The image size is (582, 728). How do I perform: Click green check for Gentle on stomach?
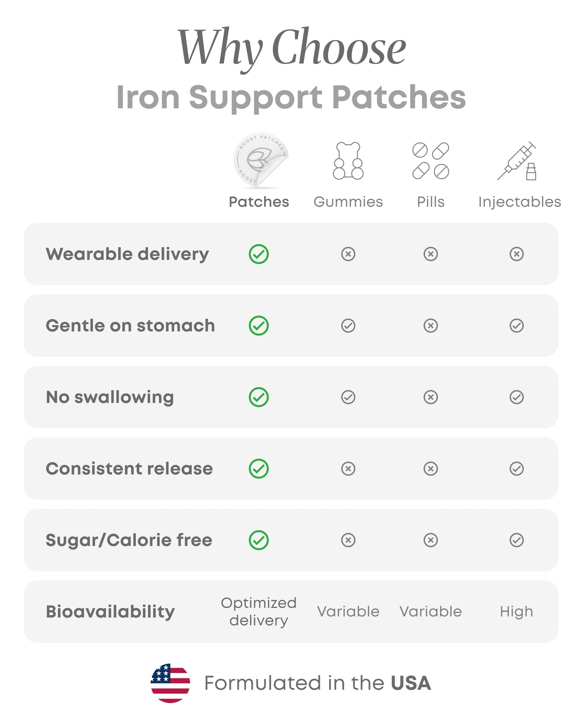(259, 326)
